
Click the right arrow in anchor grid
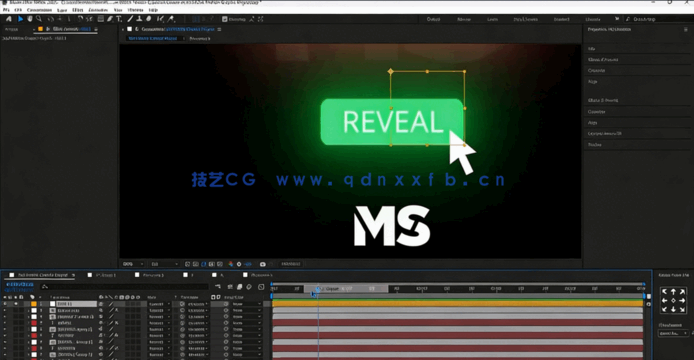click(682, 301)
